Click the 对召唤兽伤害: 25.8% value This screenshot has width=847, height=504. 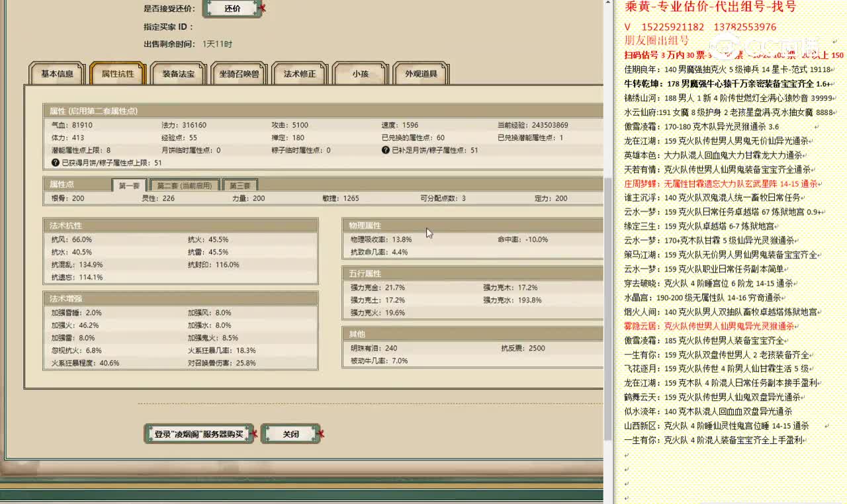tap(222, 363)
